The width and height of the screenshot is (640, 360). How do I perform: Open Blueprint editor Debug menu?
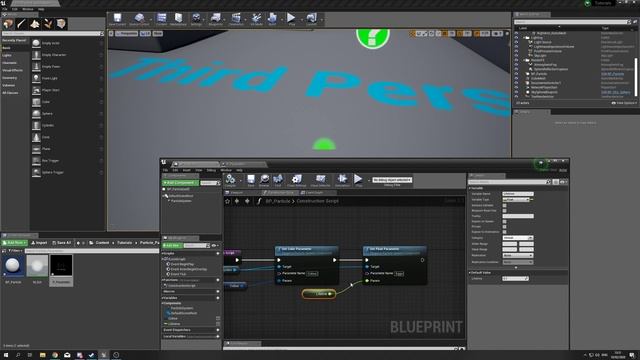coord(211,170)
